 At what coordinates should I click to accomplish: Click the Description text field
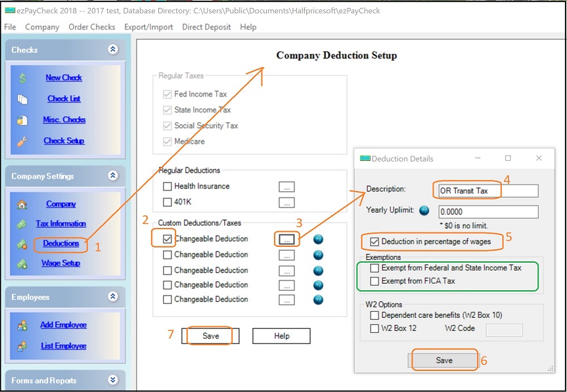(486, 191)
